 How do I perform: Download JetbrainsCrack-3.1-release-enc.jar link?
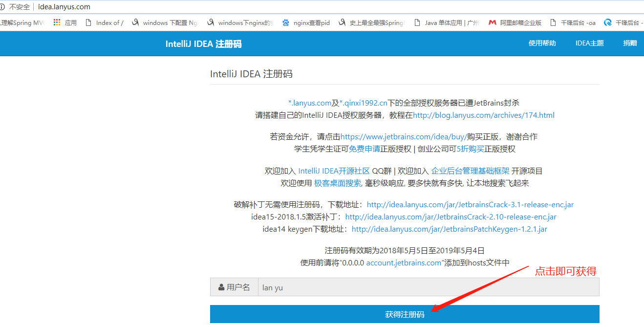[470, 205]
